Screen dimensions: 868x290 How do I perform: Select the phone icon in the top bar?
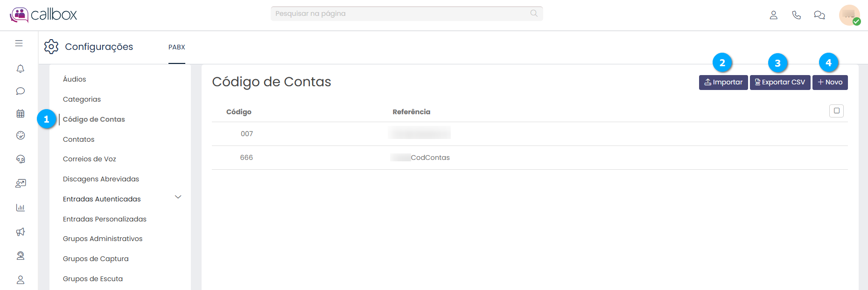796,15
